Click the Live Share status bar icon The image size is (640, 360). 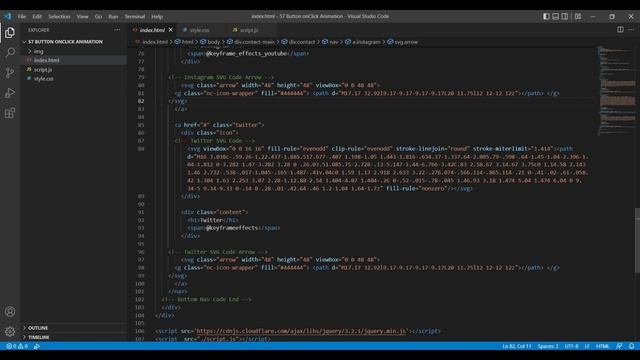tap(37, 346)
